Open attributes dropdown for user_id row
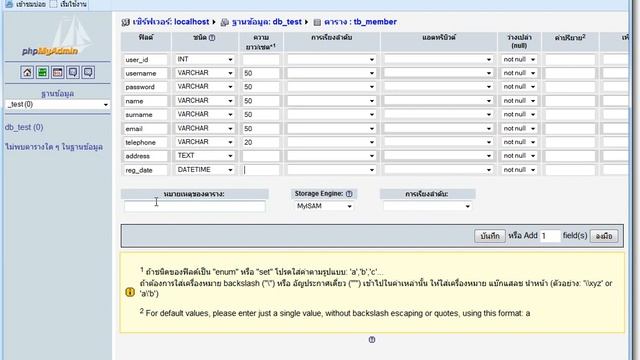The height and width of the screenshot is (360, 640). point(438,60)
